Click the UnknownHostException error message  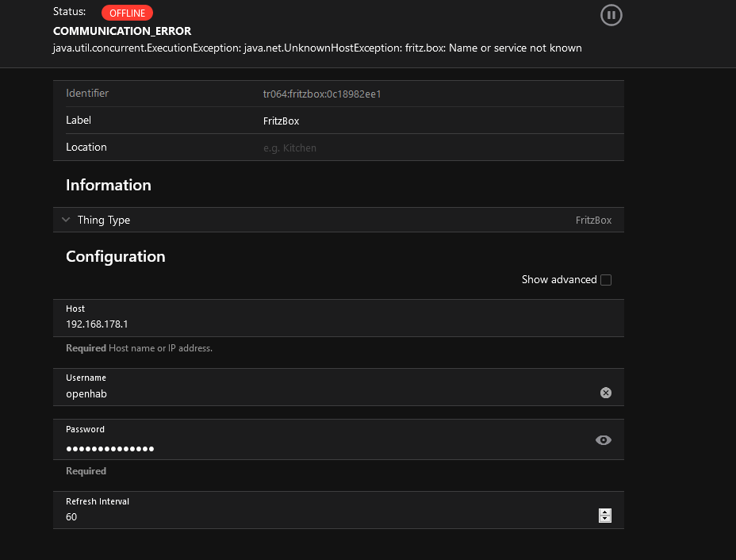click(317, 48)
